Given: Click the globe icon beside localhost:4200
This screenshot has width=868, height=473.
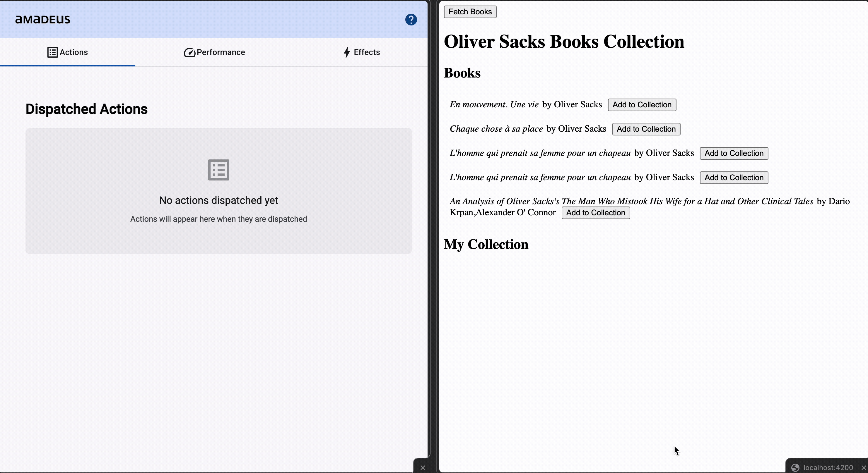Looking at the screenshot, I should click(x=795, y=467).
